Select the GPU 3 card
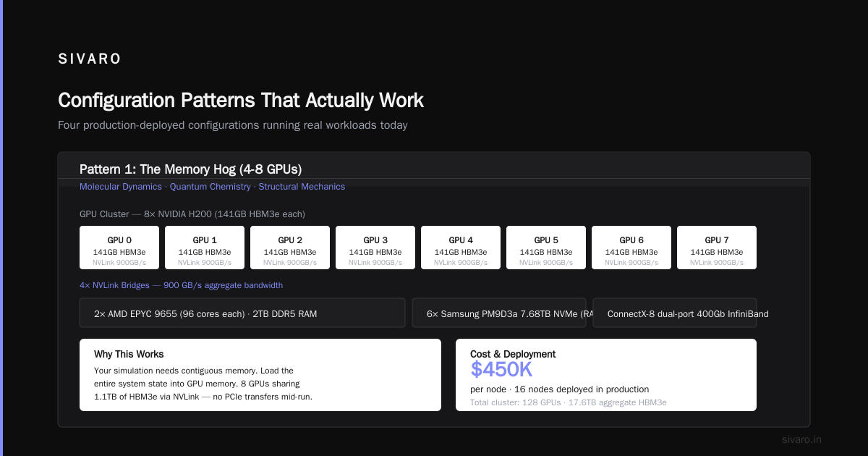 [x=375, y=248]
